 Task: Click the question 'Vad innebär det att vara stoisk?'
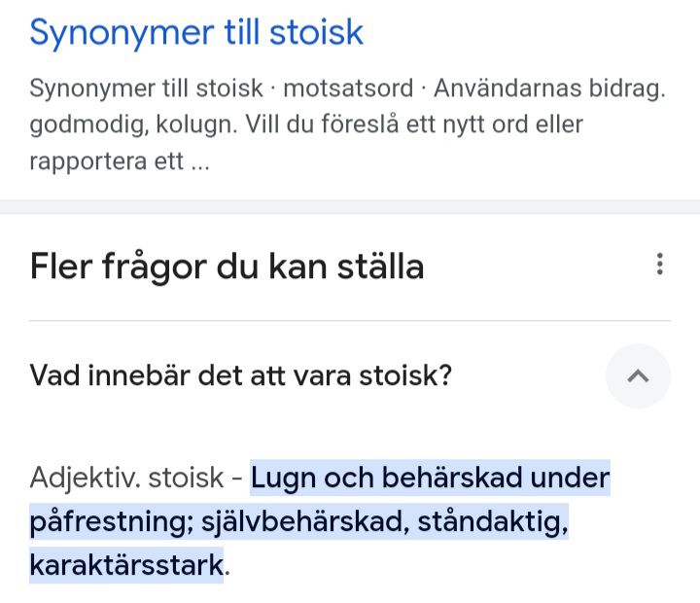point(241,375)
